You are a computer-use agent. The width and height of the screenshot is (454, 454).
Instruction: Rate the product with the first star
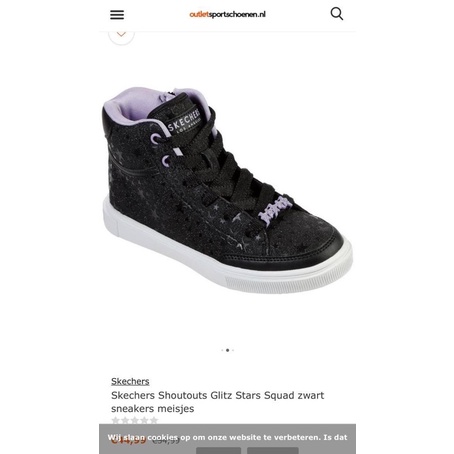point(116,421)
